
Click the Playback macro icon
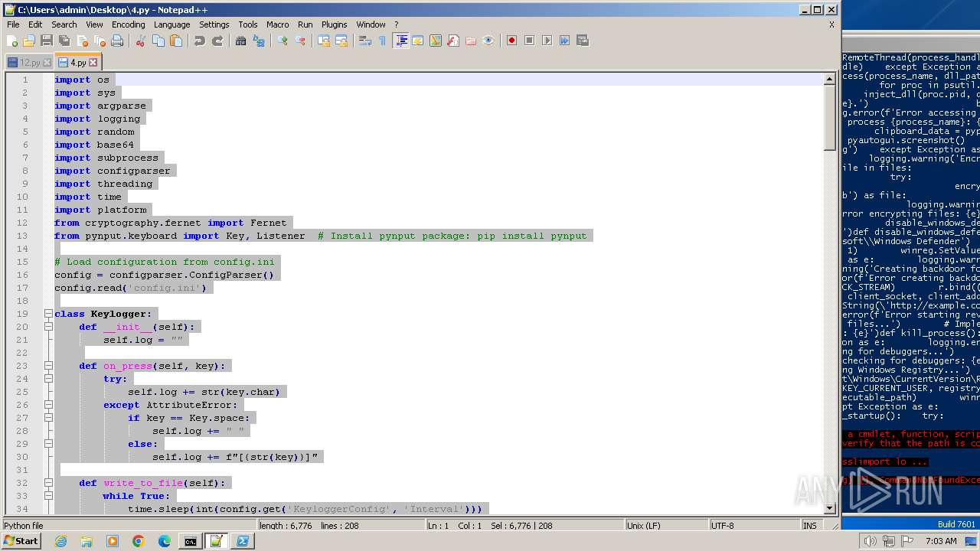(547, 41)
